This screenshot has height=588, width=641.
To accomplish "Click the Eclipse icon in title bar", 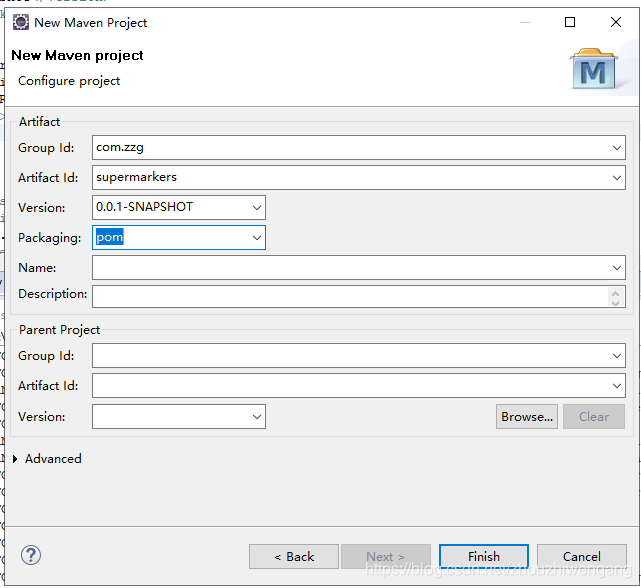I will click(x=21, y=22).
